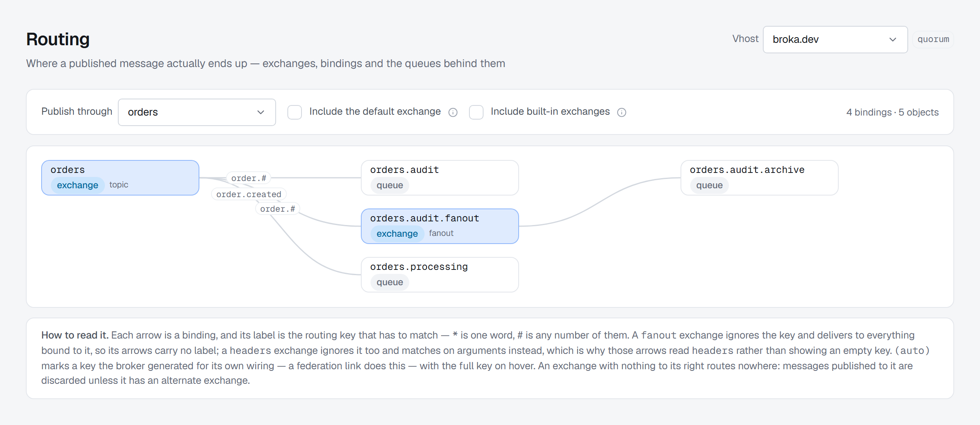Image resolution: width=980 pixels, height=425 pixels.
Task: Click the exchange badge in orders.audit.fanout
Action: point(397,234)
